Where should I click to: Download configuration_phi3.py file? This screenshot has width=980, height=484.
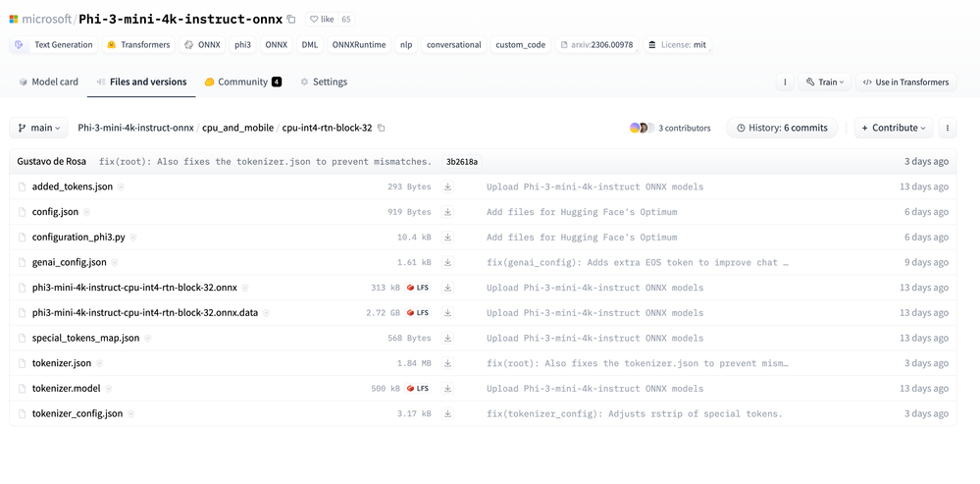(447, 237)
